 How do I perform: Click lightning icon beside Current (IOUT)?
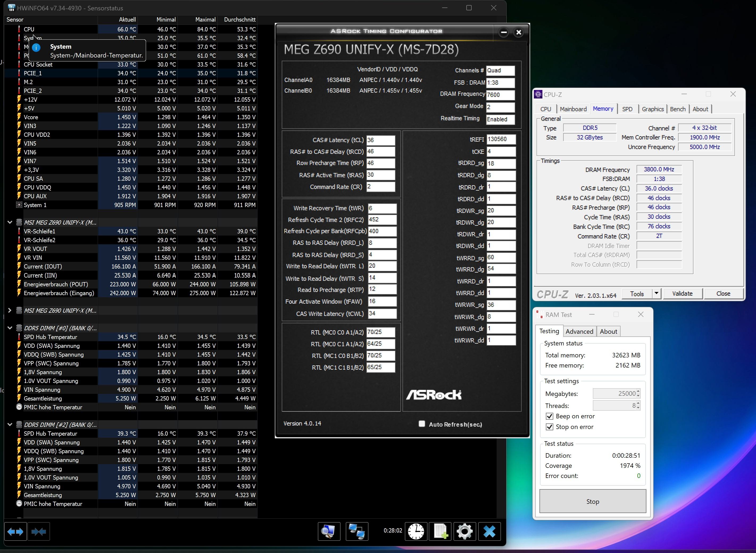click(x=19, y=266)
